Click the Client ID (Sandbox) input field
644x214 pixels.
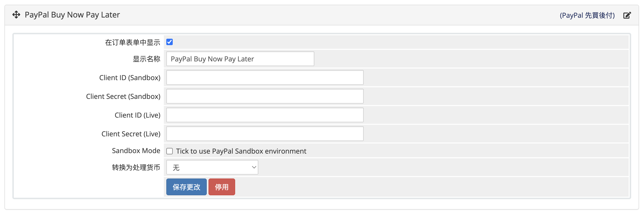265,78
